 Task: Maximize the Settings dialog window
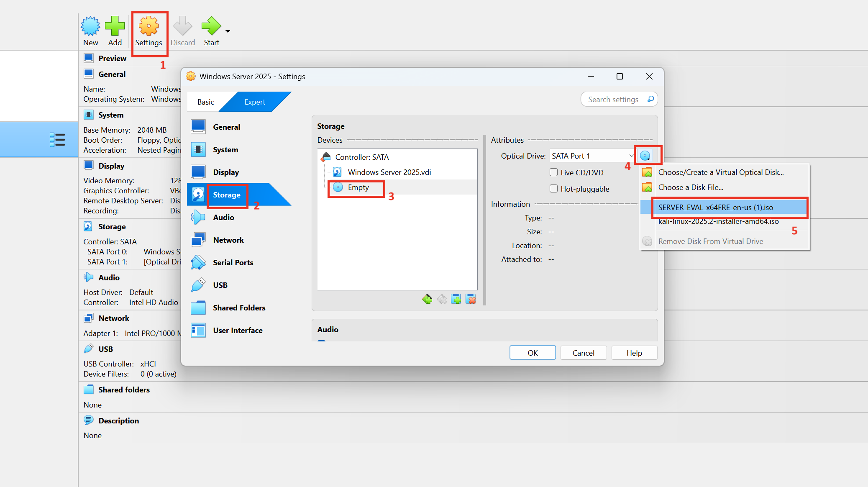(620, 76)
